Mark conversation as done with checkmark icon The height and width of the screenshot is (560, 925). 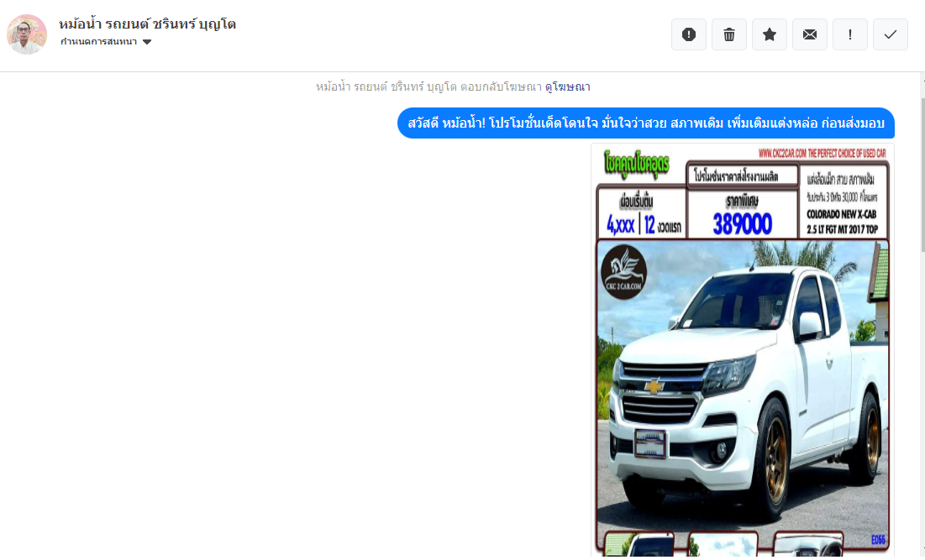(891, 34)
